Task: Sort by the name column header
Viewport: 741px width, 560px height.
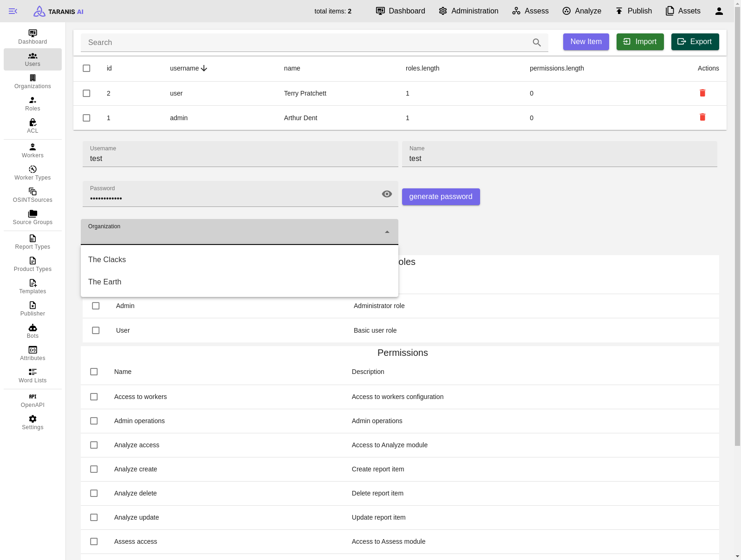Action: (x=292, y=68)
